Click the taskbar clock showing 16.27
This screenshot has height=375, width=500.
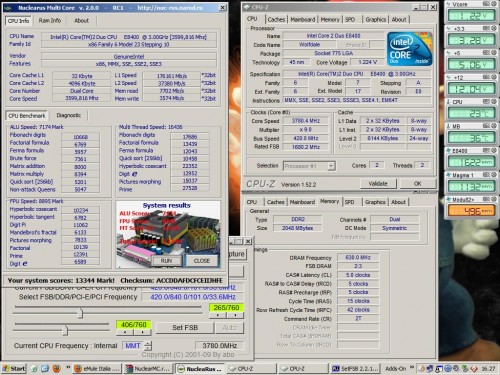click(488, 368)
